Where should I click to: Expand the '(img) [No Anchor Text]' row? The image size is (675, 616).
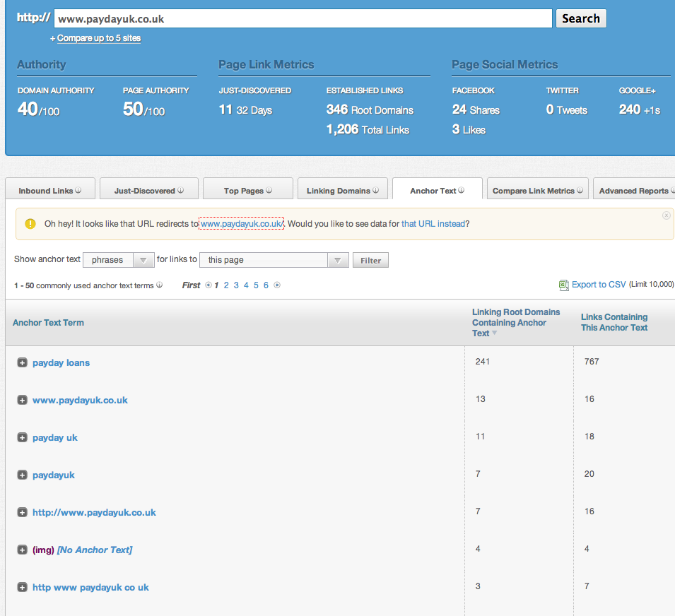(x=22, y=550)
